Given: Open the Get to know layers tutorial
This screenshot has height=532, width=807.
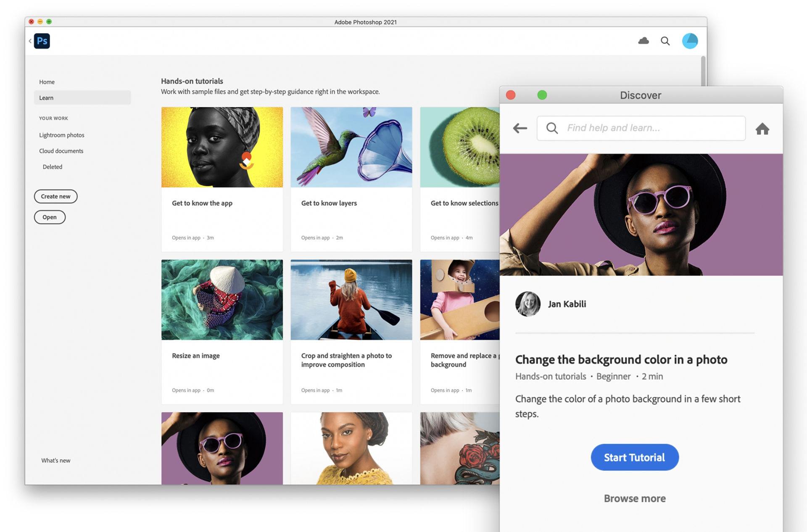Looking at the screenshot, I should [x=351, y=179].
